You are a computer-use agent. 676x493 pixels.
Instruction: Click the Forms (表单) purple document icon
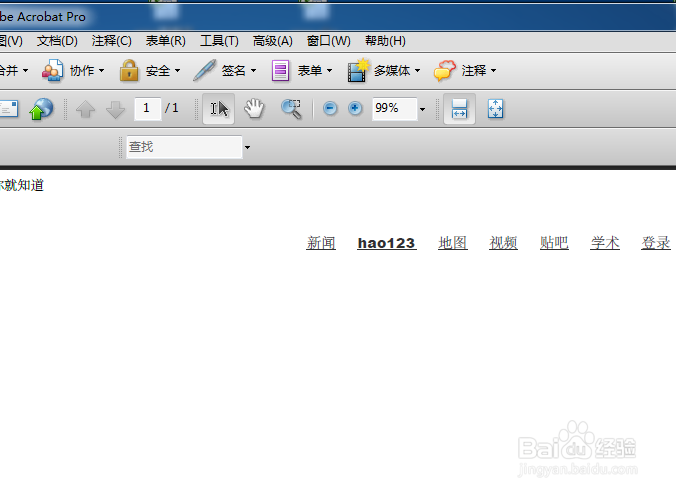tap(280, 70)
